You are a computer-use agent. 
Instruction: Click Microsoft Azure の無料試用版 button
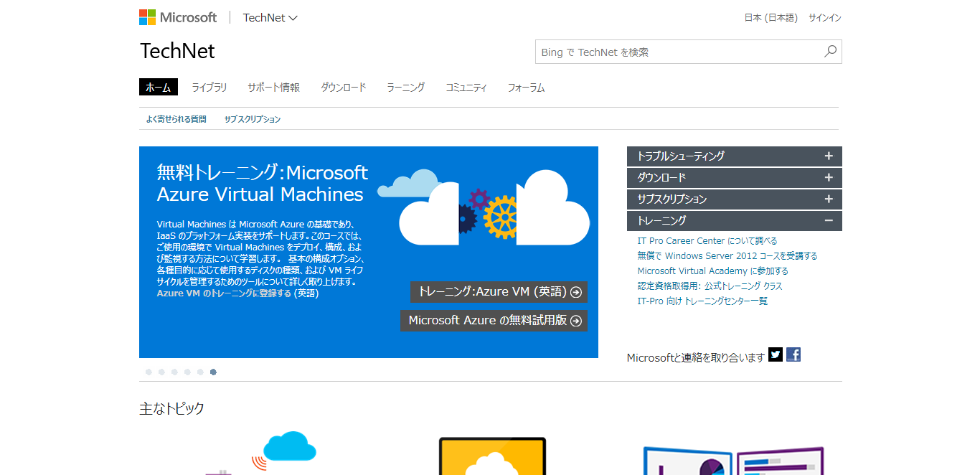(494, 321)
